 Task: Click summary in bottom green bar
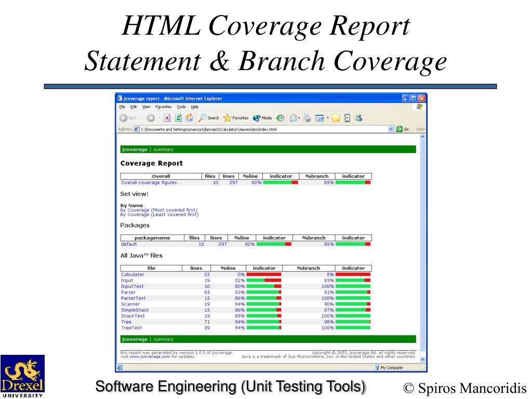[163, 339]
